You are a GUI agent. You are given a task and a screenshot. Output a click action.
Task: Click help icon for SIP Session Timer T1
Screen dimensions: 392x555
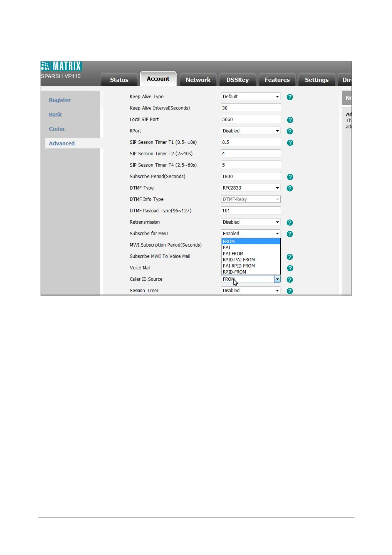coord(290,143)
